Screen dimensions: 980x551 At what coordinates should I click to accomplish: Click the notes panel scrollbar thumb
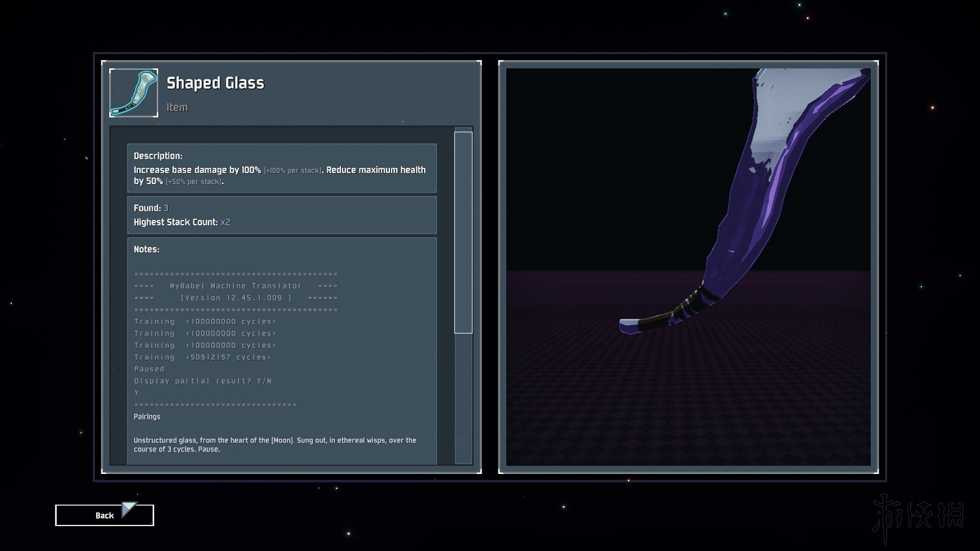click(463, 232)
